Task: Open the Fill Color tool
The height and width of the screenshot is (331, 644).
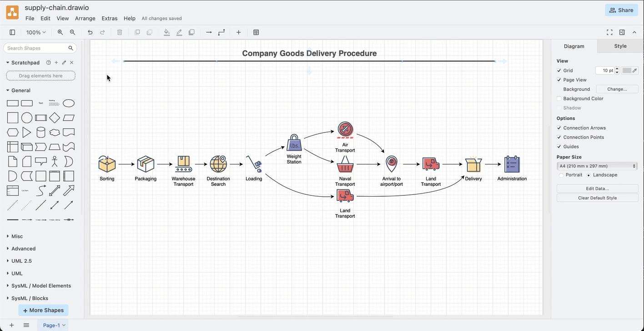Action: click(166, 32)
